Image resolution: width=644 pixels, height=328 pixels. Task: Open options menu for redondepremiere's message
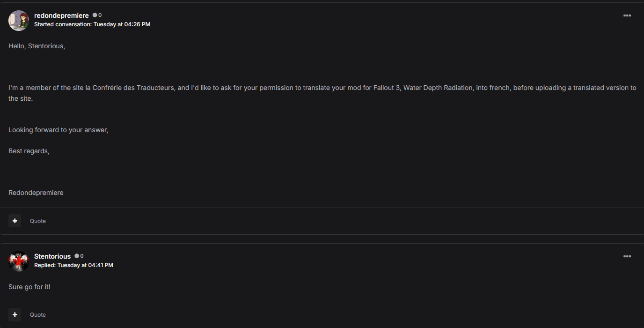(627, 15)
